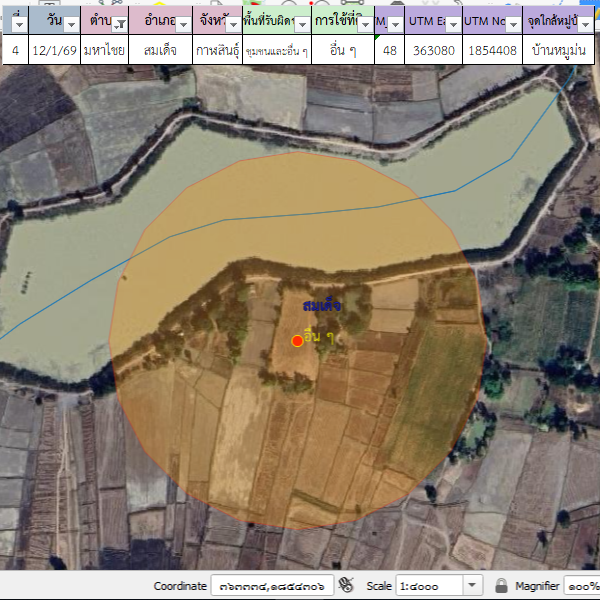Open filter on the การใช้ที่ดิน column
The width and height of the screenshot is (600, 600).
[364, 24]
